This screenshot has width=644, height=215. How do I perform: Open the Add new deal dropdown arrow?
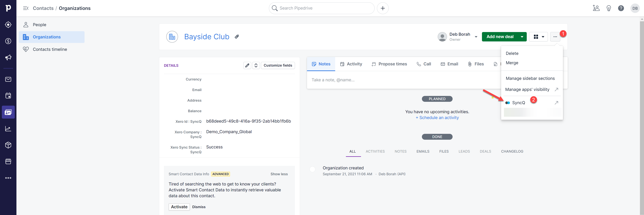(522, 37)
